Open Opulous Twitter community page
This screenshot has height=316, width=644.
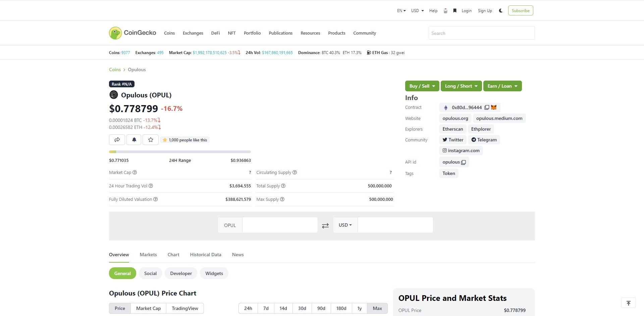[x=452, y=140]
